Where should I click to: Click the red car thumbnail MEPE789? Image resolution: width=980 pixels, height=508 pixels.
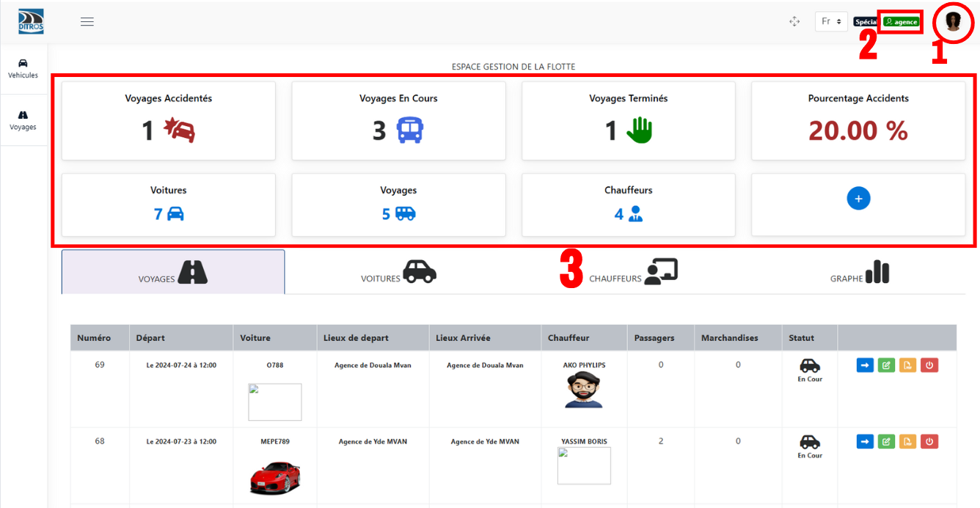275,477
